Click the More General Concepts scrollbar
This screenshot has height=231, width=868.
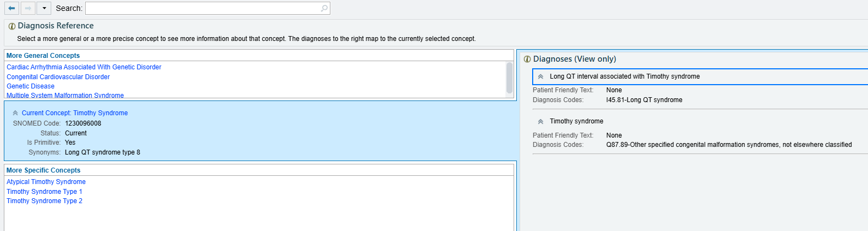point(509,78)
